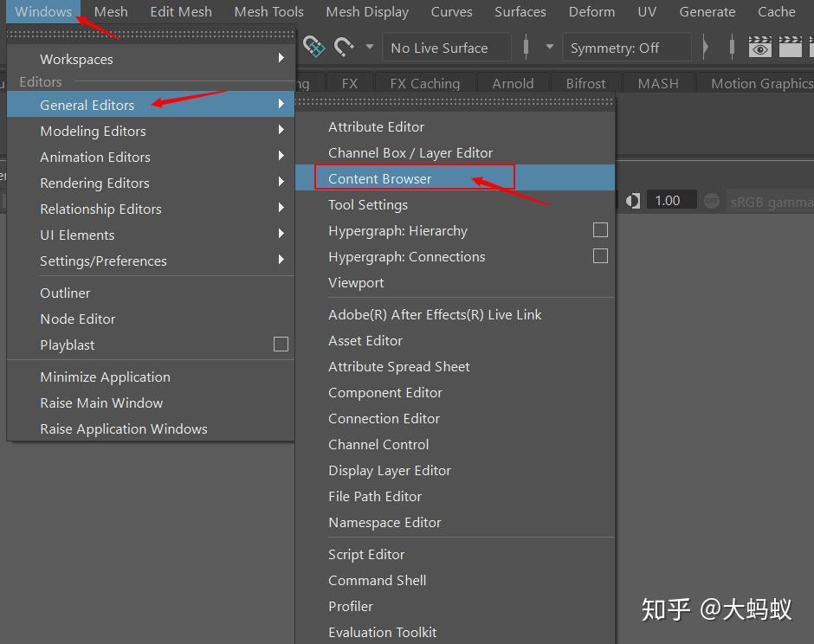Toggle the color management off icon
This screenshot has width=814, height=644.
[711, 201]
